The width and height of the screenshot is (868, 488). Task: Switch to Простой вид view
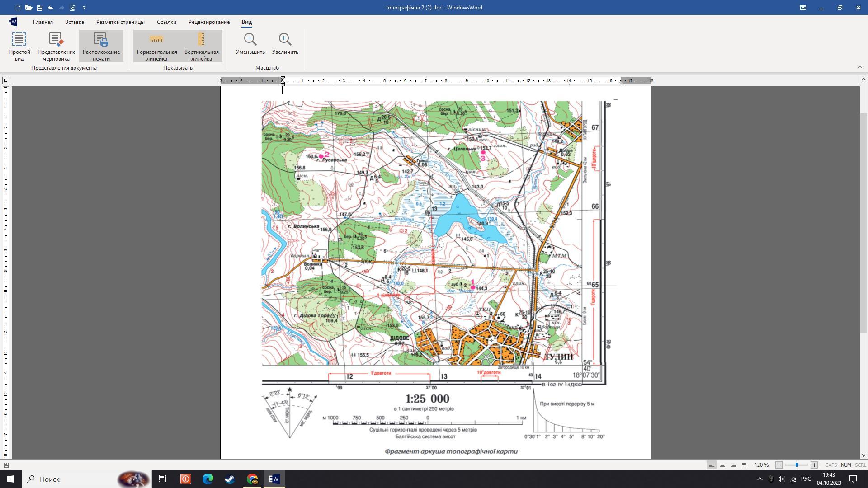pyautogui.click(x=19, y=46)
